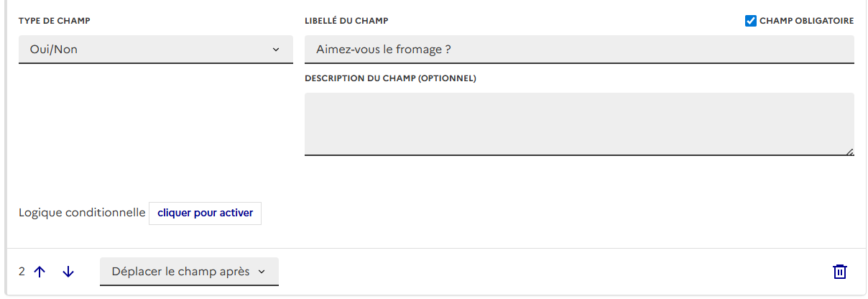The height and width of the screenshot is (299, 868).
Task: Open the "Type de champ" Oui/Non dropdown
Action: tap(155, 50)
